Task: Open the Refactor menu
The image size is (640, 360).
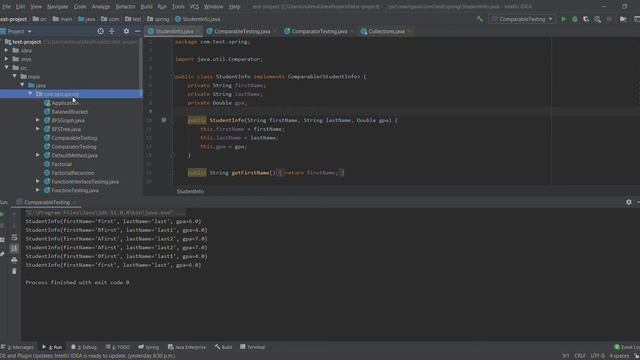Action: click(125, 7)
